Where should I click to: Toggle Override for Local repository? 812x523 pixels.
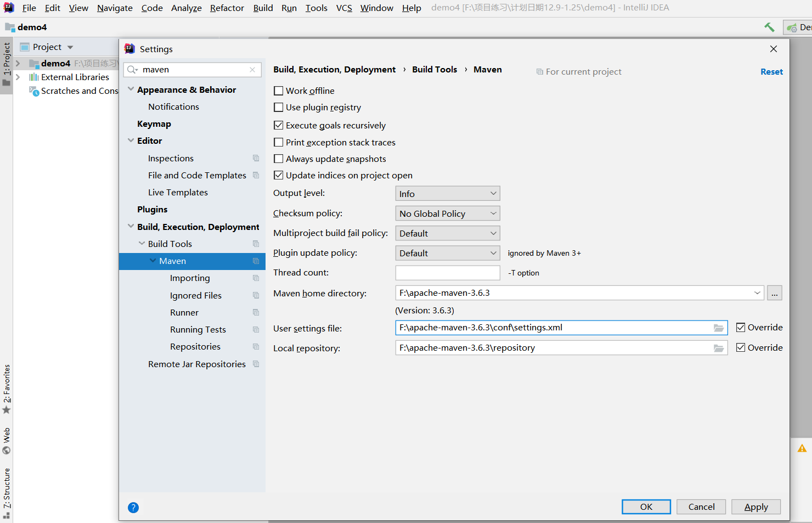(741, 347)
